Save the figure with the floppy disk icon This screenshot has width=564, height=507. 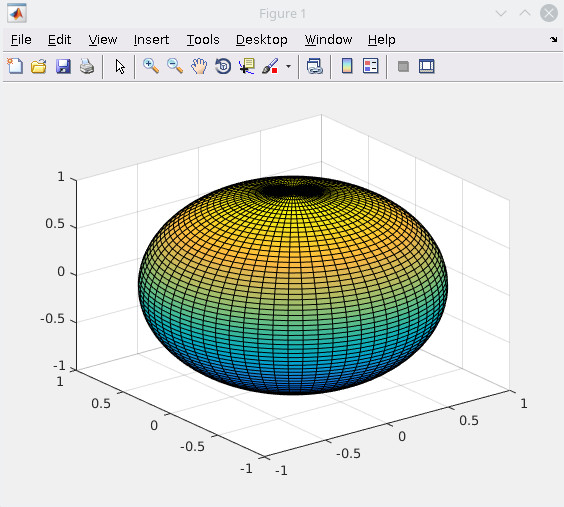63,67
